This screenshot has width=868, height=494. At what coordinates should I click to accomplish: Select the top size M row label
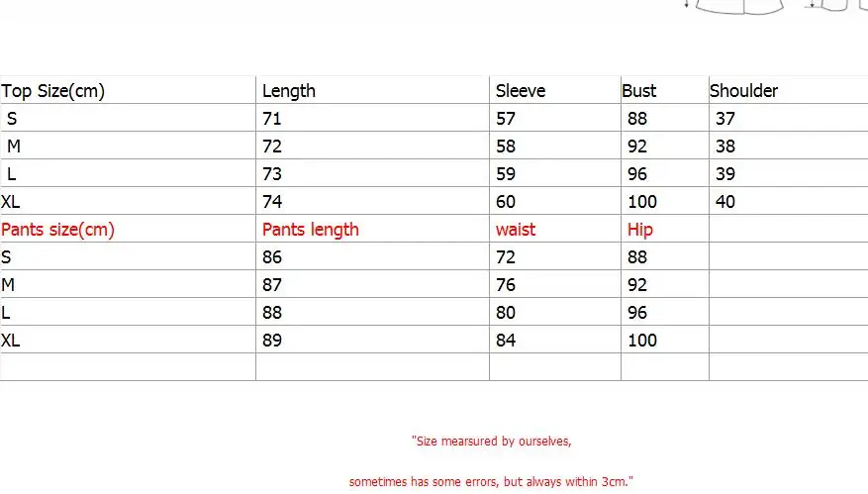coord(13,147)
